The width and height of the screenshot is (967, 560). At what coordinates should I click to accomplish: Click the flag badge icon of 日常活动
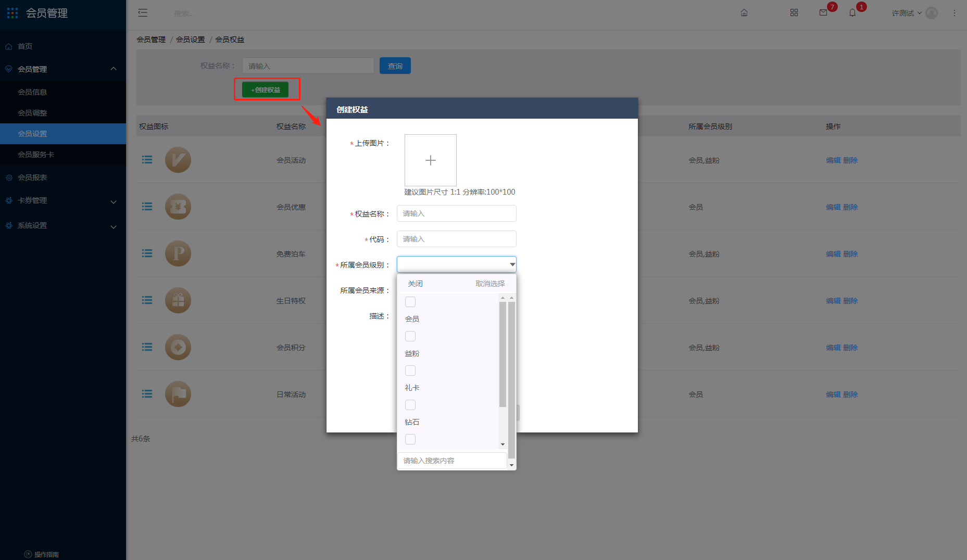(178, 394)
